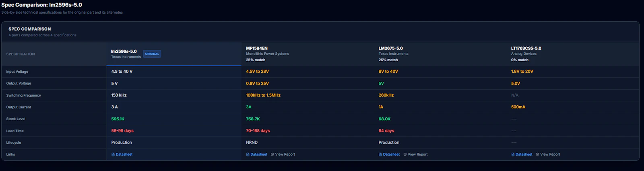Click View Report for LM2675-5.0
This screenshot has height=171, width=644.
[x=415, y=155]
